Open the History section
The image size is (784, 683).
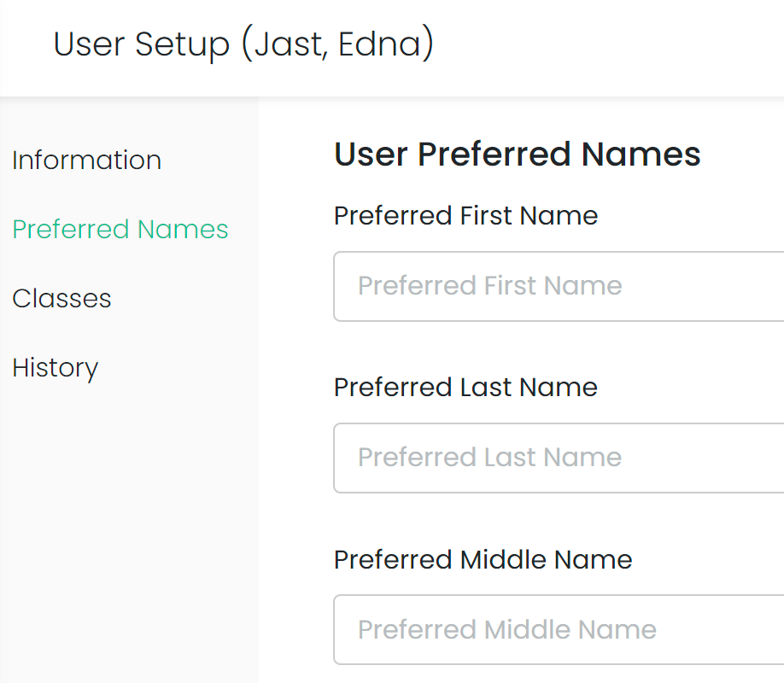(x=55, y=368)
